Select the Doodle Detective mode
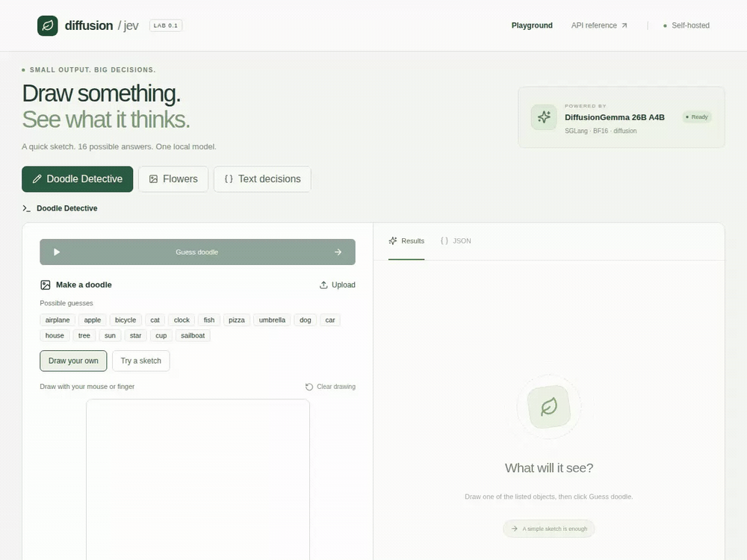 click(77, 179)
